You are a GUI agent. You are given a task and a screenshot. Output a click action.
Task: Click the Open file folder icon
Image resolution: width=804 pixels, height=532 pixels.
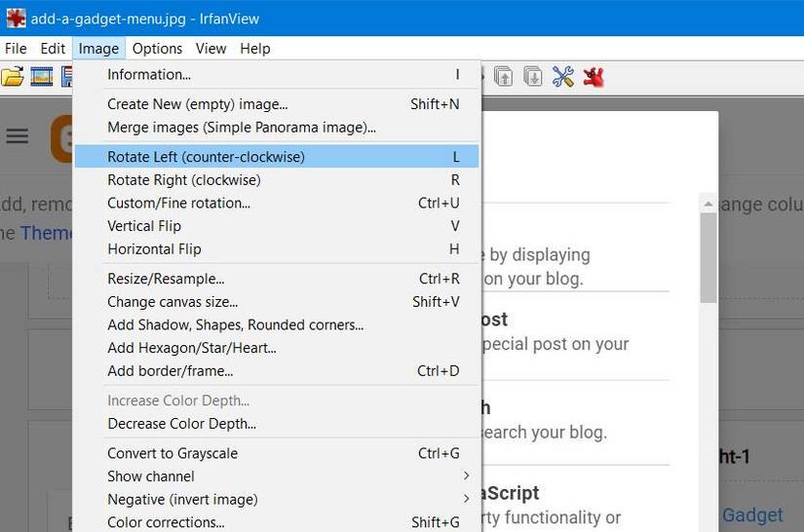pos(13,77)
